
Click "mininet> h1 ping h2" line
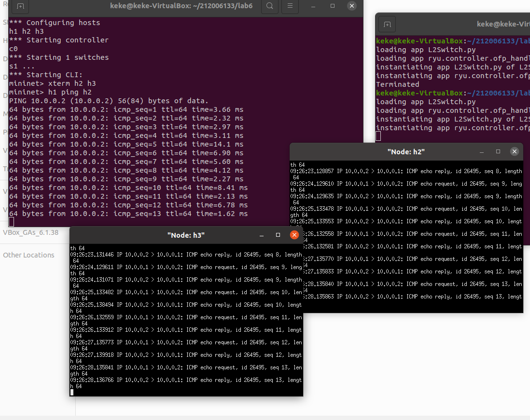pos(50,92)
